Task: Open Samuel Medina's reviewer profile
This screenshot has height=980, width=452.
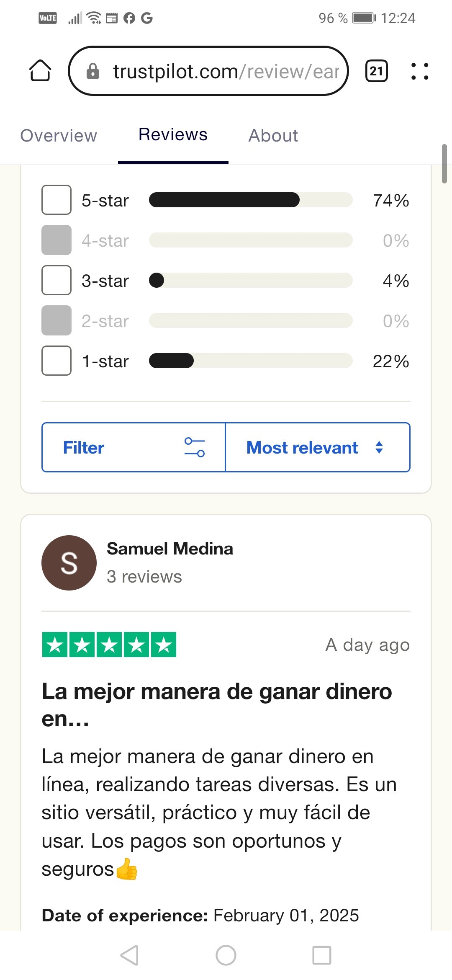Action: 170,549
